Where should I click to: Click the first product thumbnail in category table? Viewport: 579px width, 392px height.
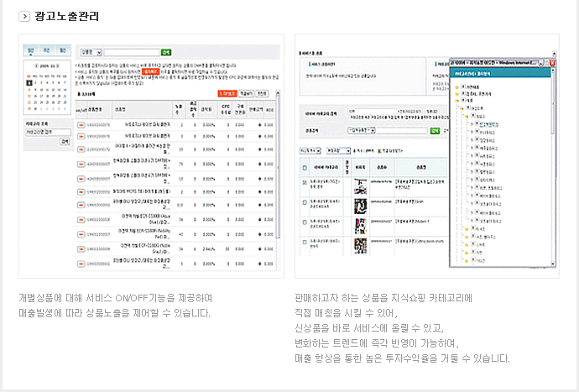[359, 185]
